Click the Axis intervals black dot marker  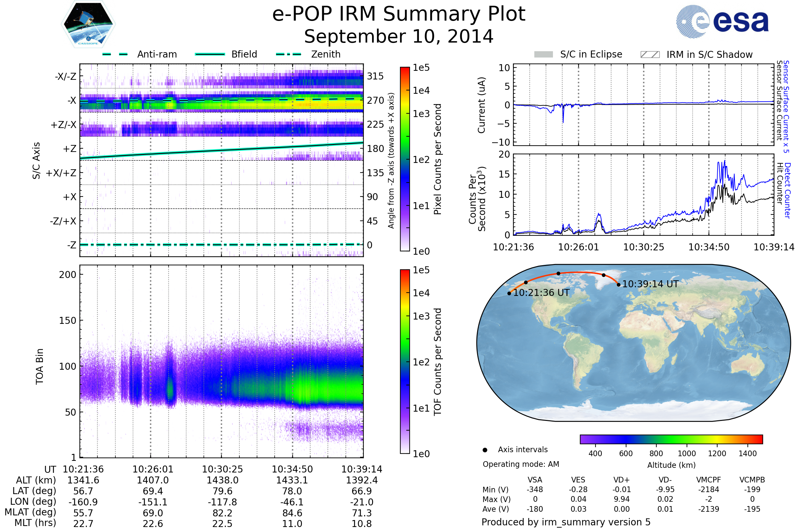[x=485, y=450]
